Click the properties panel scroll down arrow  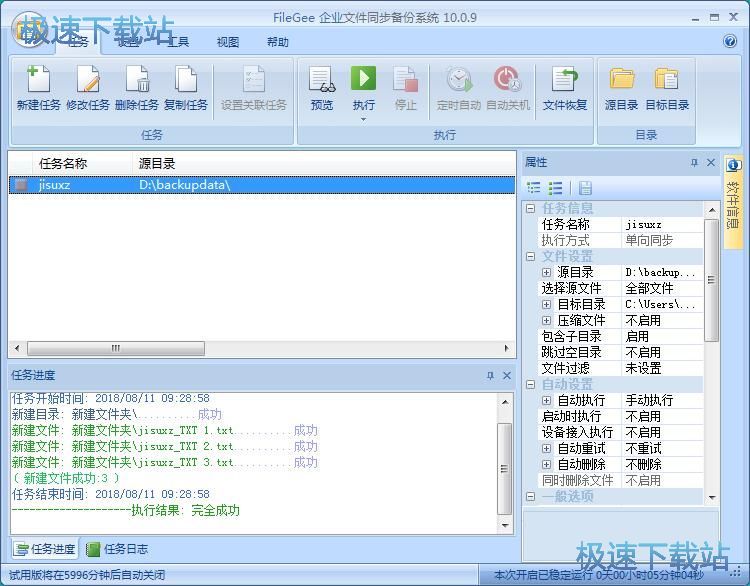pos(711,498)
